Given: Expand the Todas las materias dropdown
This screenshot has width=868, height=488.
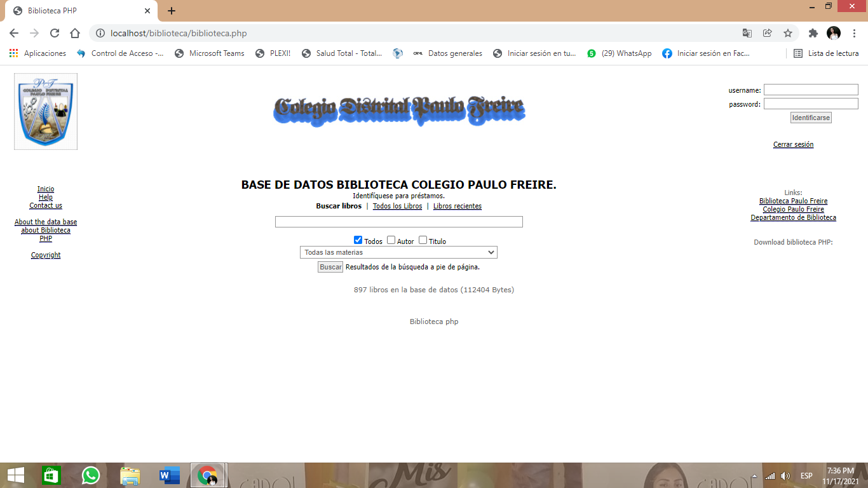Looking at the screenshot, I should [x=398, y=253].
